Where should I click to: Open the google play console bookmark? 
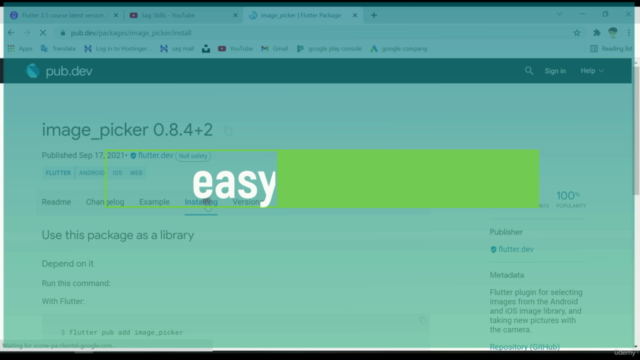[329, 49]
